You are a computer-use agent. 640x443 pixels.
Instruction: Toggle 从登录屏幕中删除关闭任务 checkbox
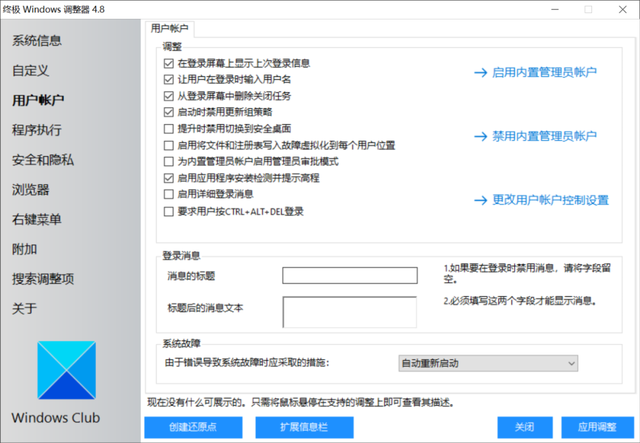tap(169, 96)
